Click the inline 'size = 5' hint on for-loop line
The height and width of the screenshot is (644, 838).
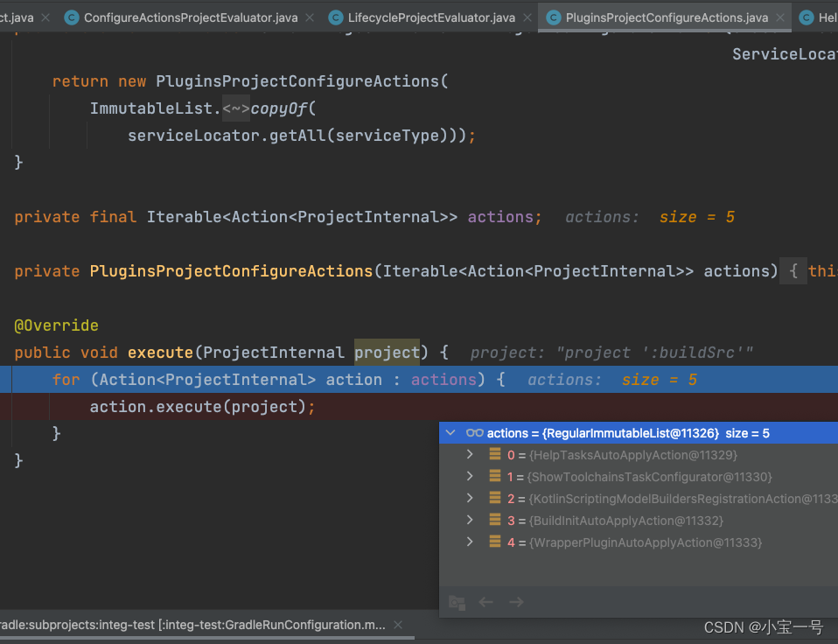660,380
